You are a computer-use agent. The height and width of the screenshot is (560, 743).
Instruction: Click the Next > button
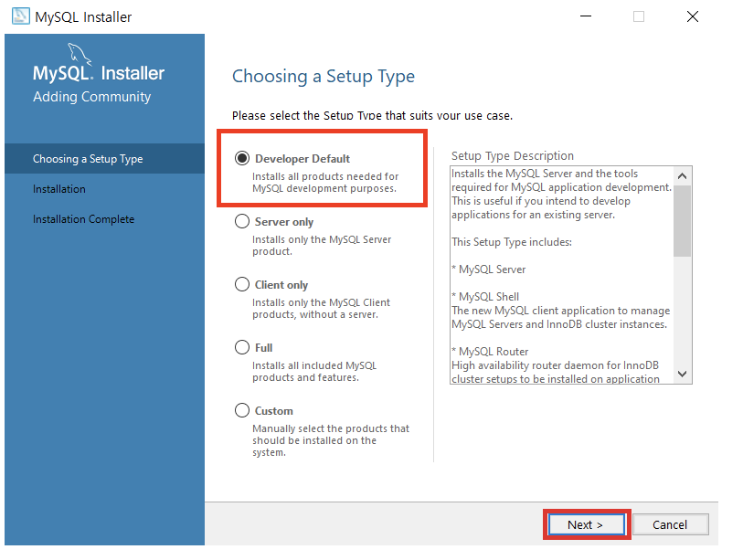587,524
